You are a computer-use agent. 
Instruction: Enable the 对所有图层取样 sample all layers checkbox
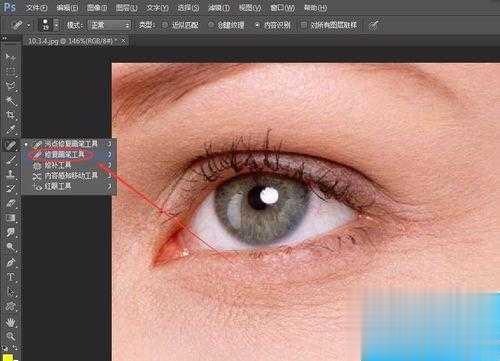(x=303, y=25)
